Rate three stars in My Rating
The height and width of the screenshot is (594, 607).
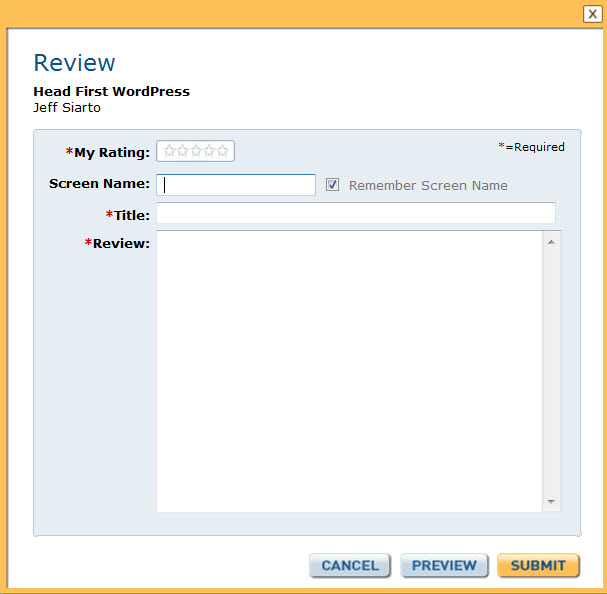(196, 151)
